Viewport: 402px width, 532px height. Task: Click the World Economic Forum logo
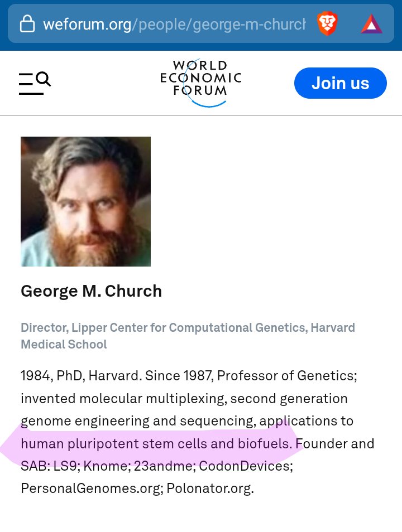pos(200,83)
